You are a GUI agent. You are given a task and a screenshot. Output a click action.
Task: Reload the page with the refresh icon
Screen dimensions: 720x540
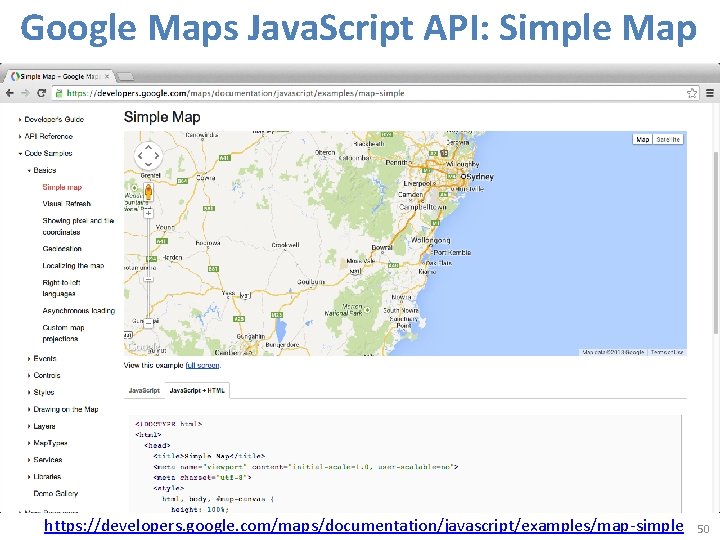pyautogui.click(x=41, y=93)
